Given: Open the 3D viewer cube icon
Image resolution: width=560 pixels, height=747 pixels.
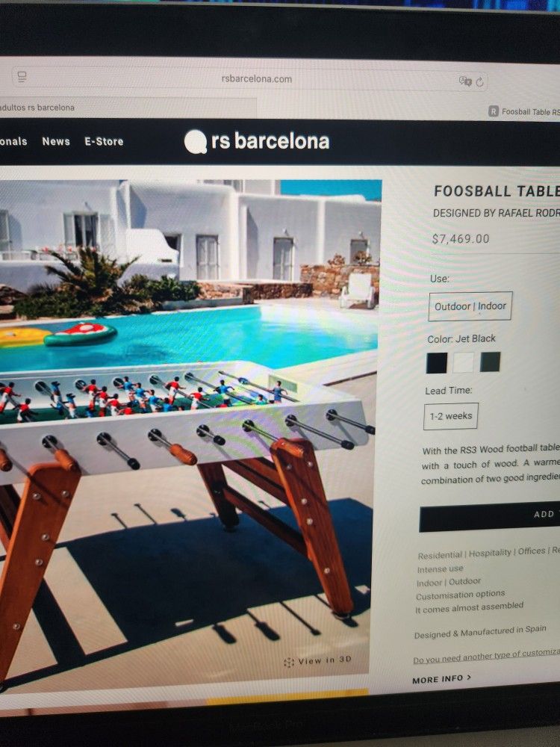Looking at the screenshot, I should coord(288,662).
